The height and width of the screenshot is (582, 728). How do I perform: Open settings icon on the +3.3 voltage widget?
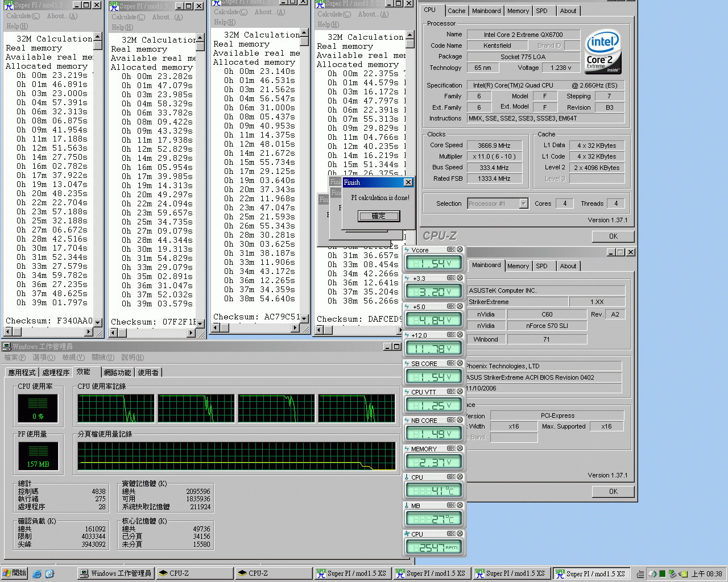point(450,278)
